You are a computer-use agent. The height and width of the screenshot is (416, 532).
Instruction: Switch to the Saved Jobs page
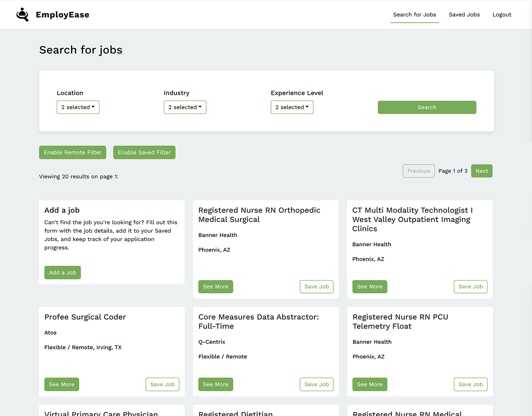pos(464,15)
